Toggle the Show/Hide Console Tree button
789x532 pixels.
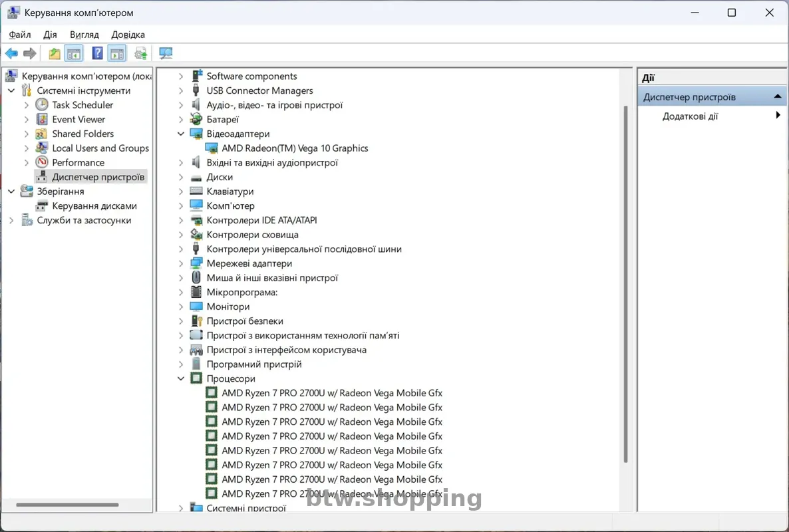[x=74, y=53]
